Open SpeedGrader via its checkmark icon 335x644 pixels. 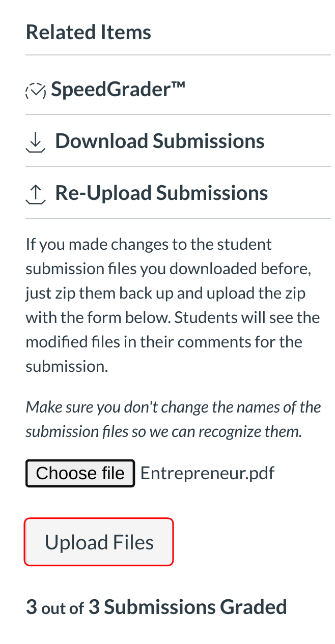[36, 91]
